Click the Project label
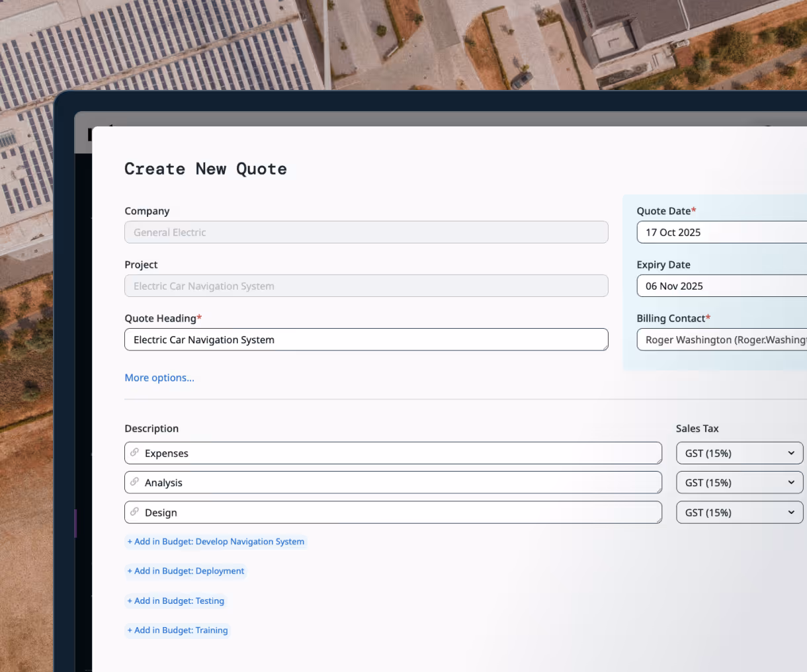This screenshot has width=807, height=672. pyautogui.click(x=141, y=265)
